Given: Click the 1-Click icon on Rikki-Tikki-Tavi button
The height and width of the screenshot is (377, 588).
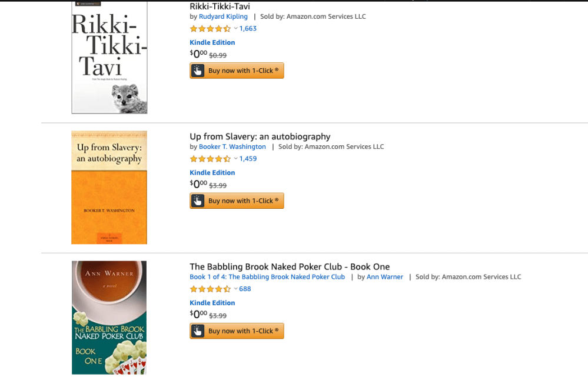Looking at the screenshot, I should 197,70.
